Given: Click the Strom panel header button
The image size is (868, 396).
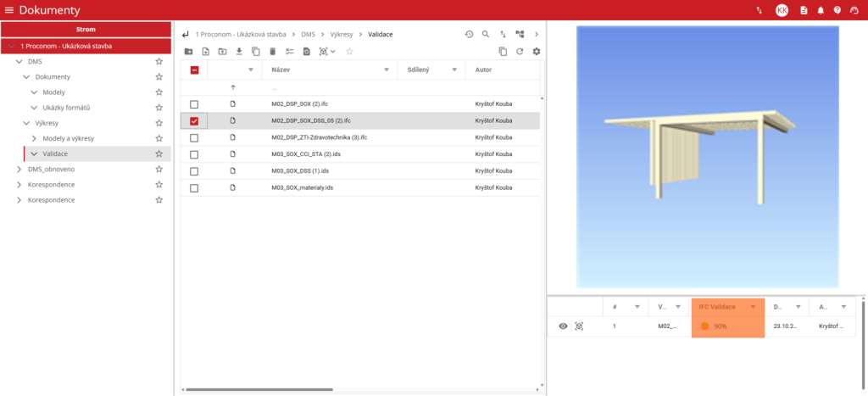Looking at the screenshot, I should tap(86, 29).
